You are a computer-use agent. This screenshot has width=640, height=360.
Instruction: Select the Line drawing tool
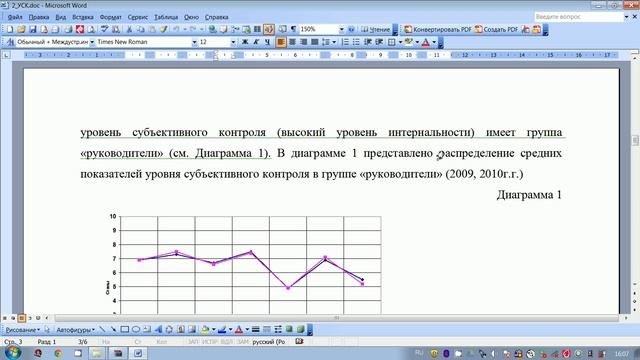[x=102, y=329]
